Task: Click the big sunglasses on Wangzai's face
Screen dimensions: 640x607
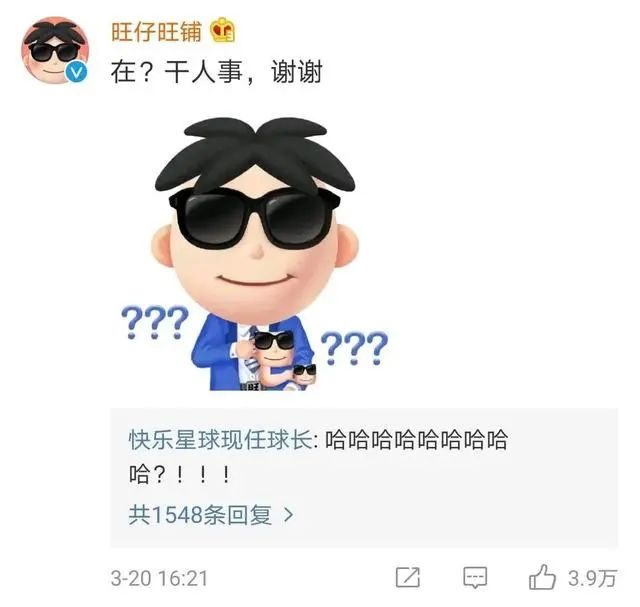Action: tap(255, 218)
